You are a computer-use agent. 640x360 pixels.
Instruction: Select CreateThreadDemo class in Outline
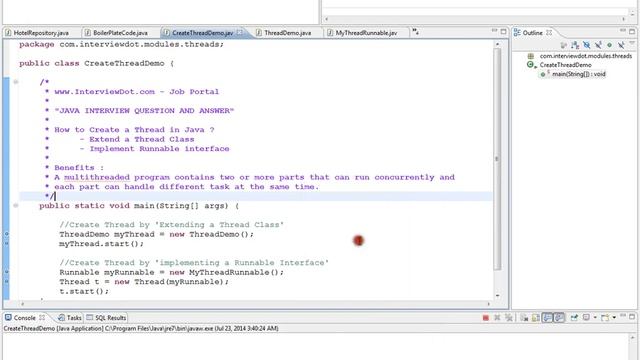point(566,65)
